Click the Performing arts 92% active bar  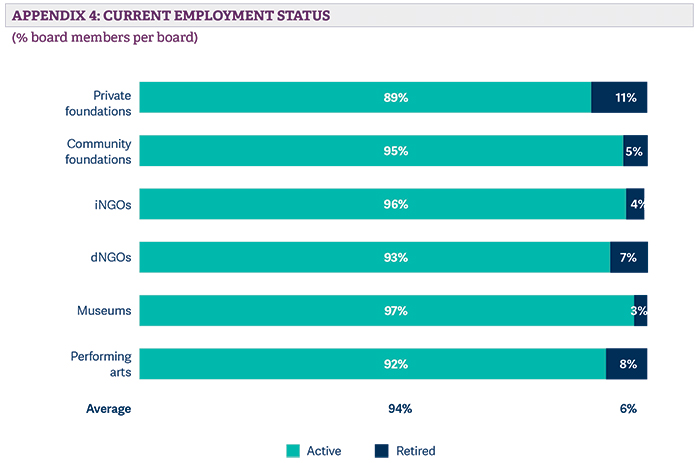tap(373, 364)
